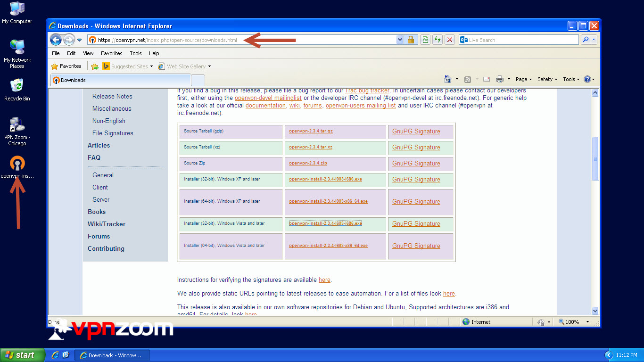Click the Live Search input box
Screen dimensions: 644x362
[x=519, y=40]
